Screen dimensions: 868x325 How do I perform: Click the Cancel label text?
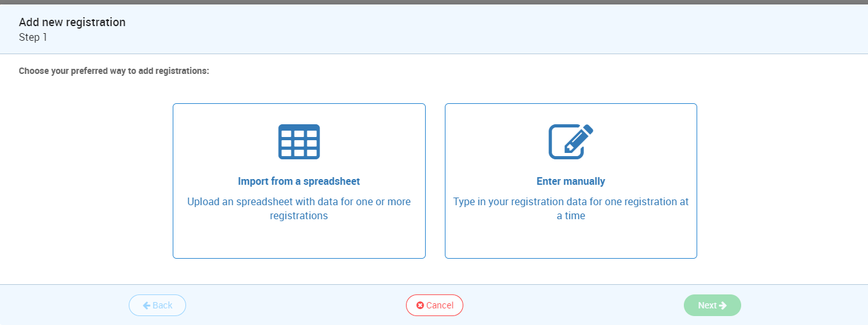coord(440,305)
